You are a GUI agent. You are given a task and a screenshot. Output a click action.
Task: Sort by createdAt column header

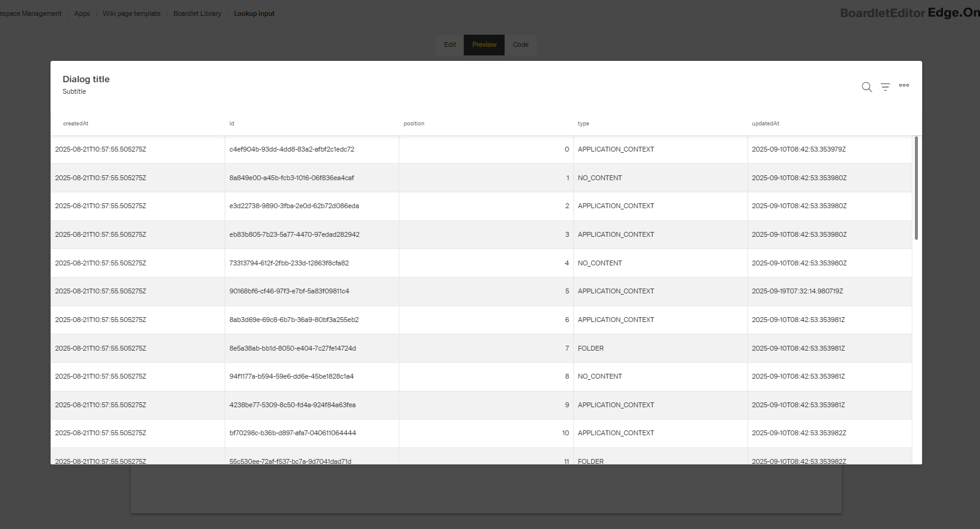(x=75, y=124)
